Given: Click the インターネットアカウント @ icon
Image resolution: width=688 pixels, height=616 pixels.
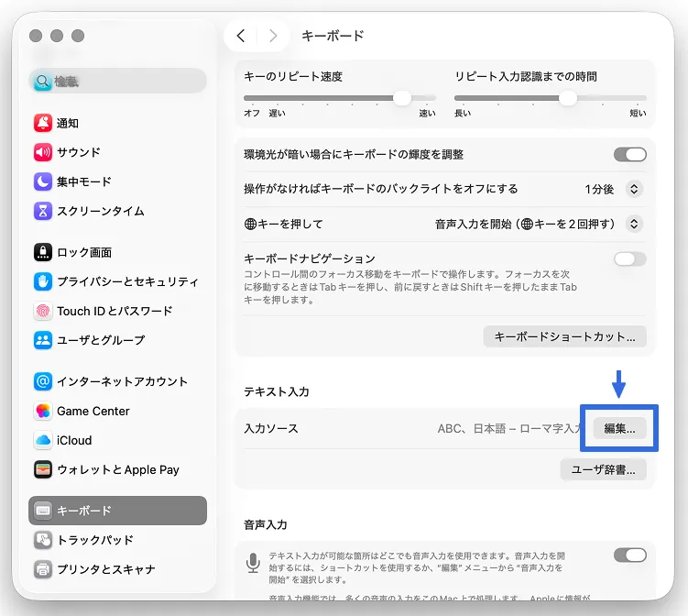Looking at the screenshot, I should [x=43, y=381].
